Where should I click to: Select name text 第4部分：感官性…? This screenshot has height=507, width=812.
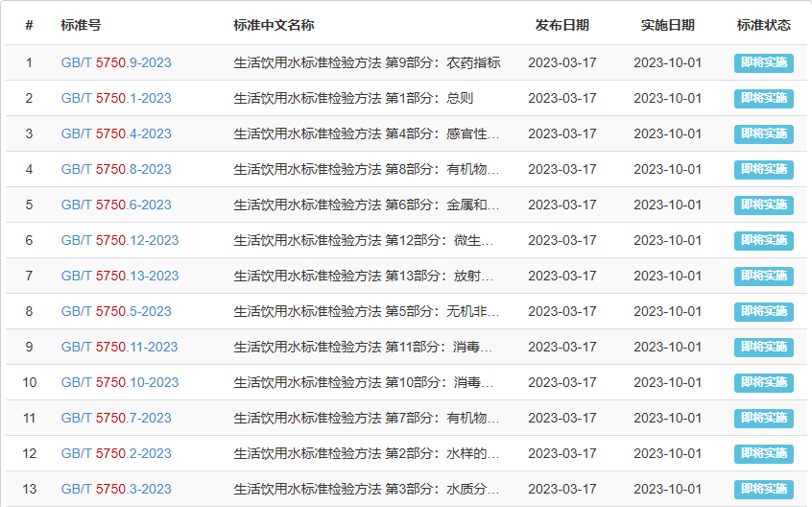(x=442, y=133)
